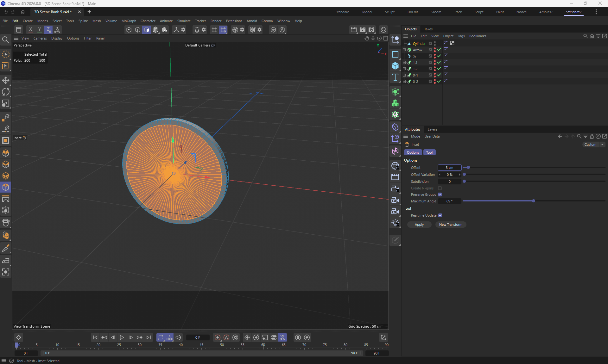Viewport: 608px width, 364px height.
Task: Toggle Z axis lock
Action: click(x=48, y=29)
